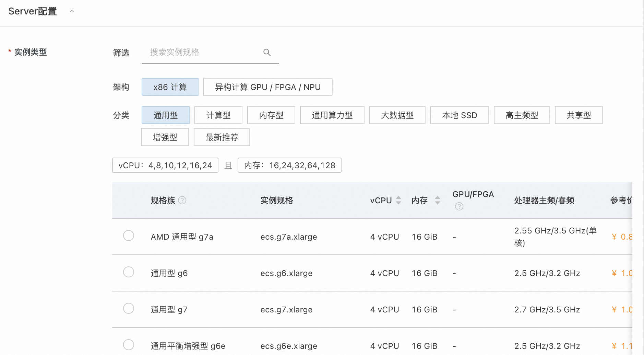Image resolution: width=644 pixels, height=355 pixels.
Task: Select the AMD 通用型 g7a radio button
Action: pos(129,236)
